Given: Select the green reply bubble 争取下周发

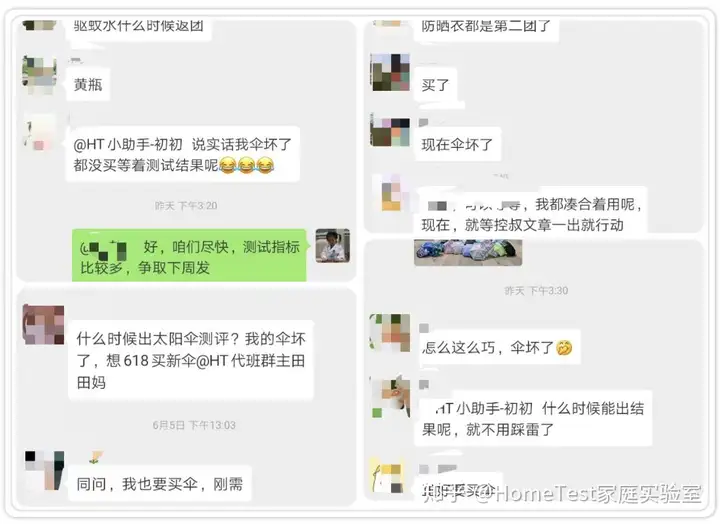Looking at the screenshot, I should [189, 256].
